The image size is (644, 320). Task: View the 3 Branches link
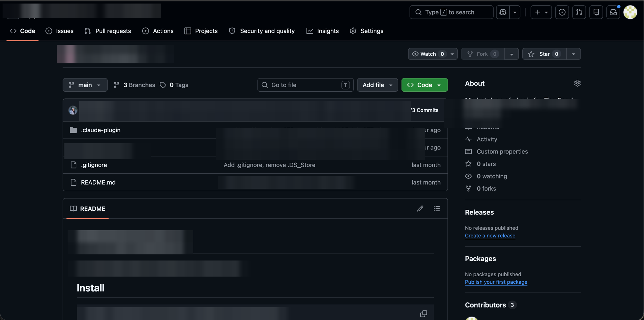(134, 85)
